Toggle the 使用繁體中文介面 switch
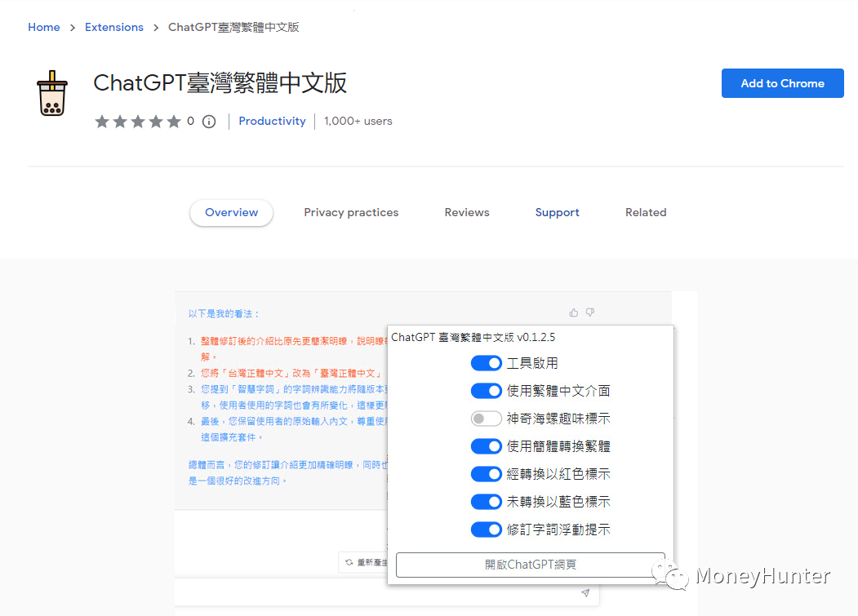This screenshot has height=616, width=858. (x=486, y=391)
